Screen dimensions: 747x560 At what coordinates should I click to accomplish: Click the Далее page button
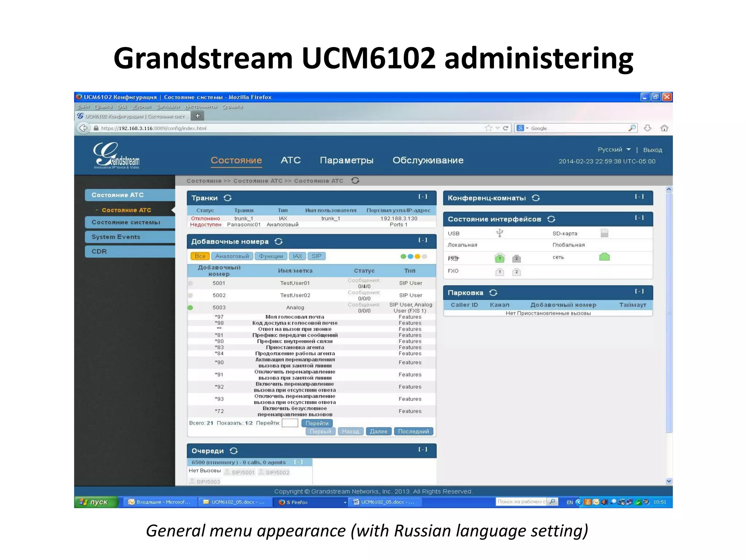coord(379,431)
